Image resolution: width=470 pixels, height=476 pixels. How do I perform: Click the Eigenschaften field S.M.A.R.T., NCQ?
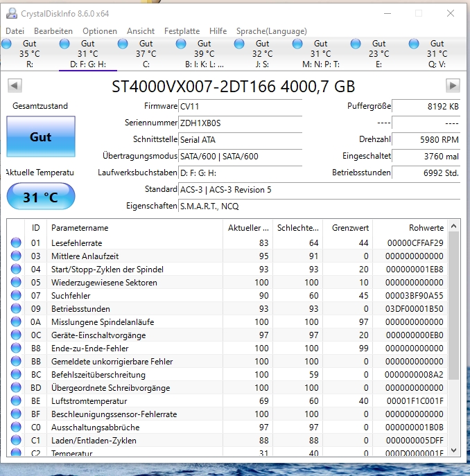[319, 206]
